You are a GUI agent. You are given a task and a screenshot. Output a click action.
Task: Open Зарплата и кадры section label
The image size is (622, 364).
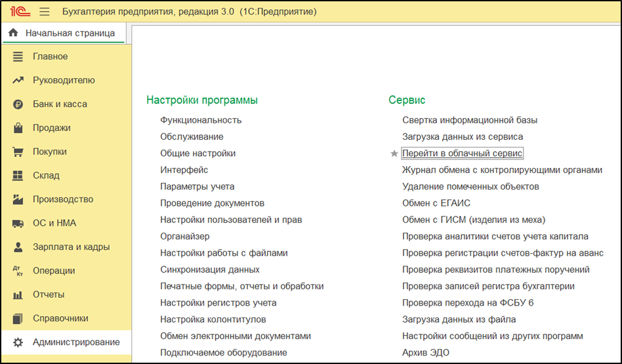pos(72,247)
